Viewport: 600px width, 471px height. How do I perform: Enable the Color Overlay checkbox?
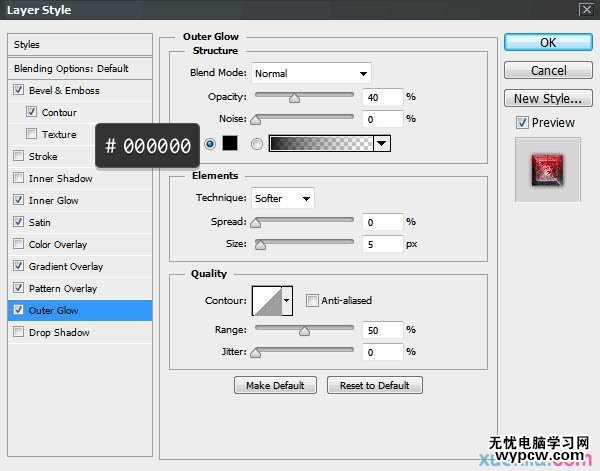tap(18, 244)
